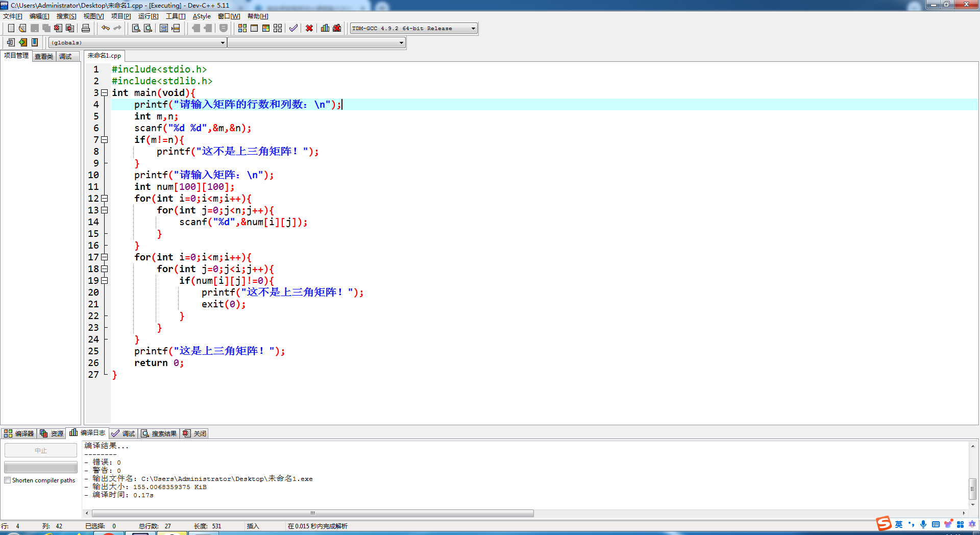Click the Rebuild All toolbar icon

[278, 28]
